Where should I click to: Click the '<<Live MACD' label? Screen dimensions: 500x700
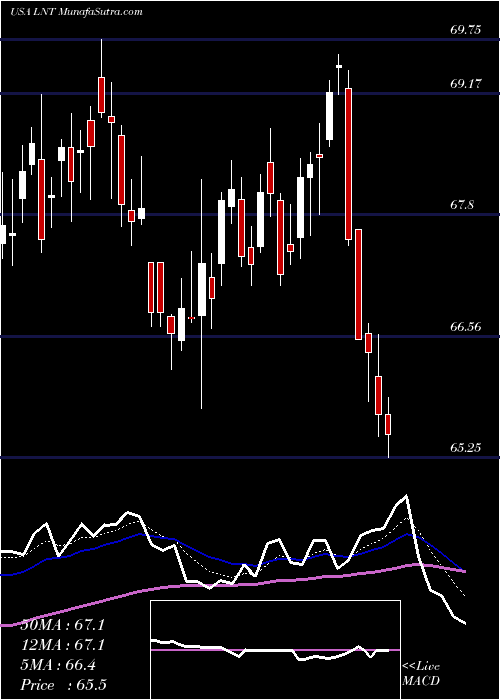click(x=421, y=674)
